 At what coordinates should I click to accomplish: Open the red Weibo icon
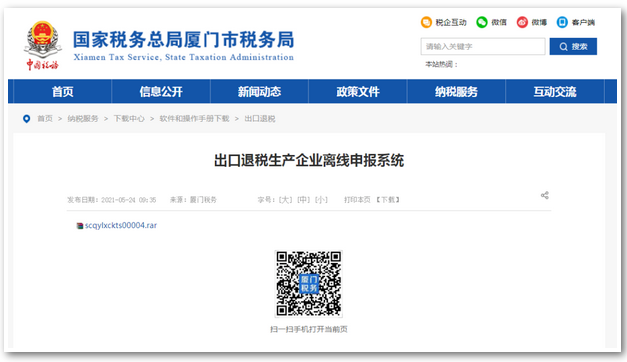(522, 22)
